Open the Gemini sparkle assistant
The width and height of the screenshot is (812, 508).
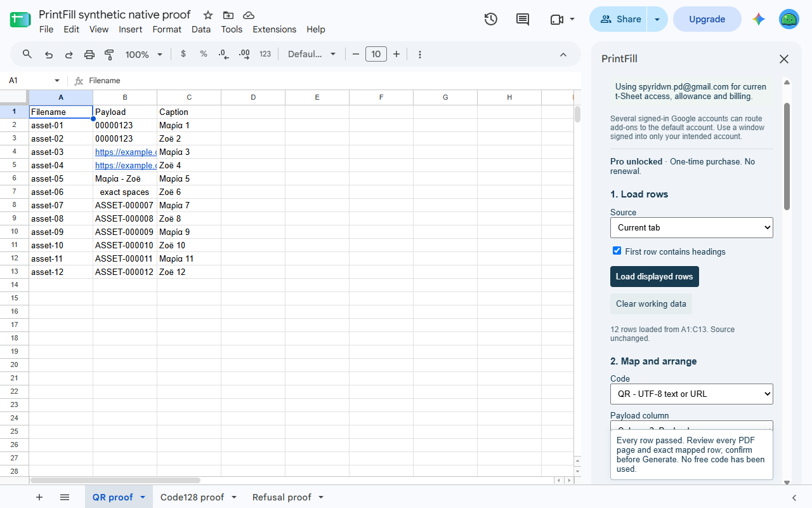pyautogui.click(x=759, y=19)
